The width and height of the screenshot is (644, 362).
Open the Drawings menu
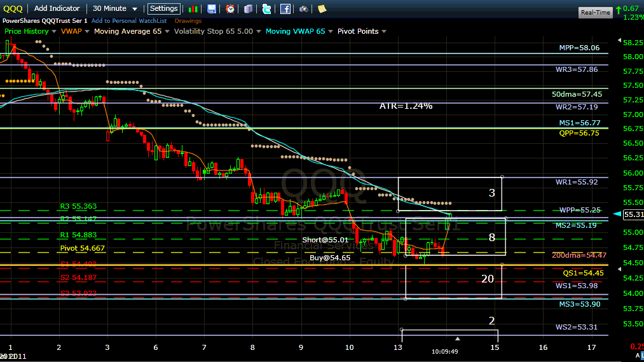188,21
